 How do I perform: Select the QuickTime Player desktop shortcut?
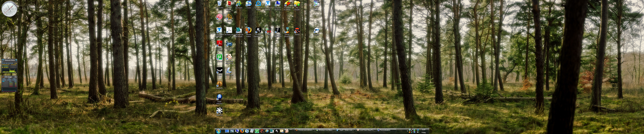pyautogui.click(x=258, y=5)
